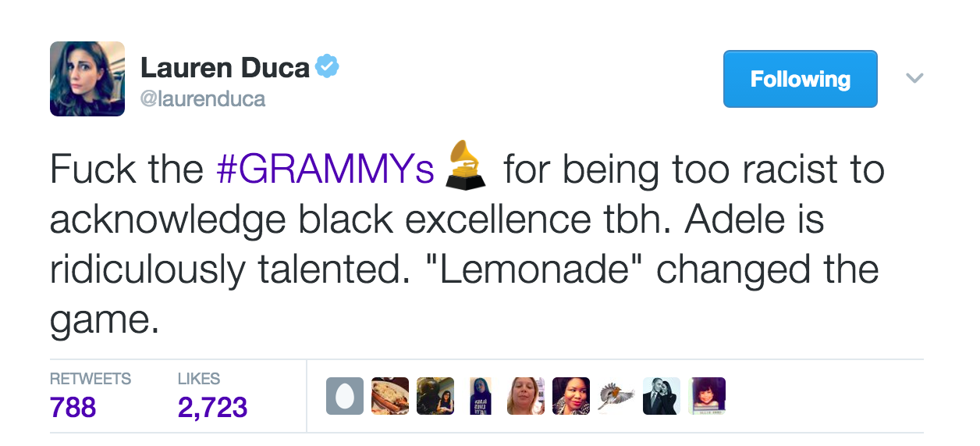Viewport: 980px width, 446px height.
Task: Open Lauren Duca's profile picture
Action: [x=87, y=79]
